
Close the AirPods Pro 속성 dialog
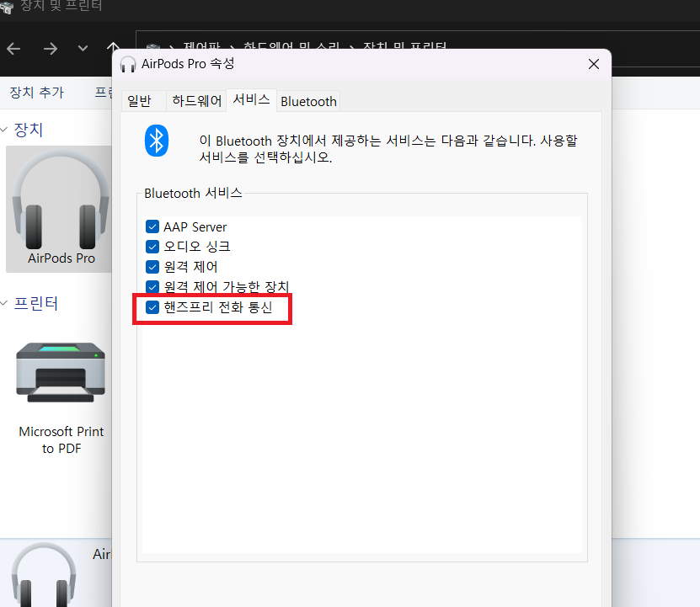(594, 64)
